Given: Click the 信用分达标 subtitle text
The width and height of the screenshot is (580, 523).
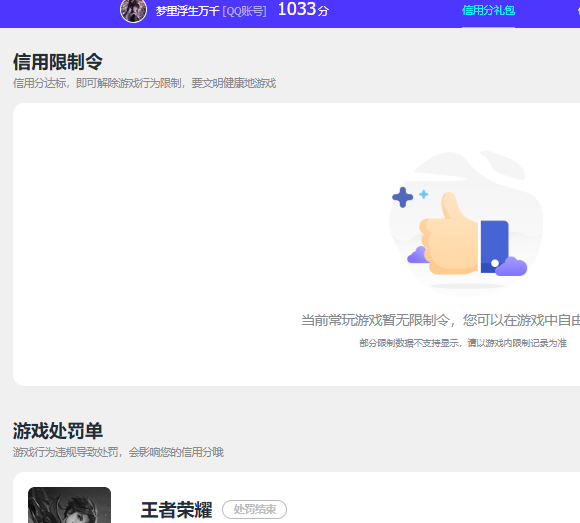Looking at the screenshot, I should coord(145,84).
